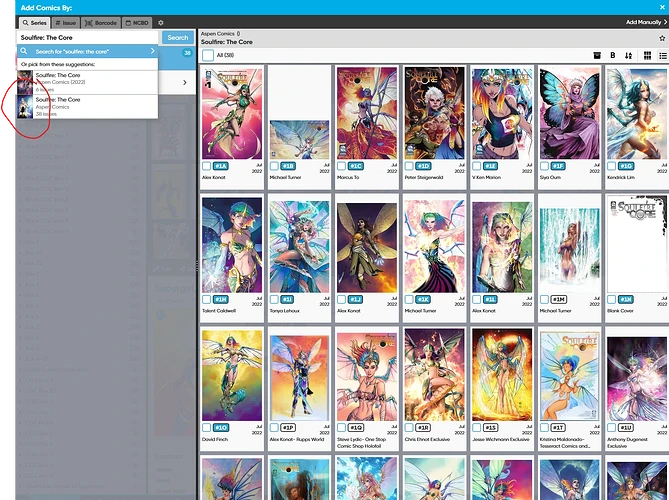Click the archive box icon in toolbar
Image resolution: width=669 pixels, height=500 pixels.
click(597, 55)
